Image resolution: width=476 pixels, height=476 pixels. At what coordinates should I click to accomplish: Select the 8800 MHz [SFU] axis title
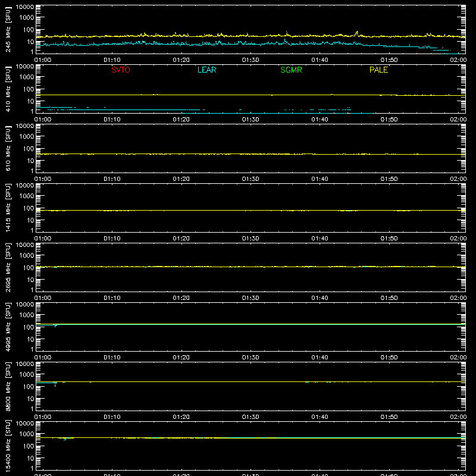(x=8, y=386)
